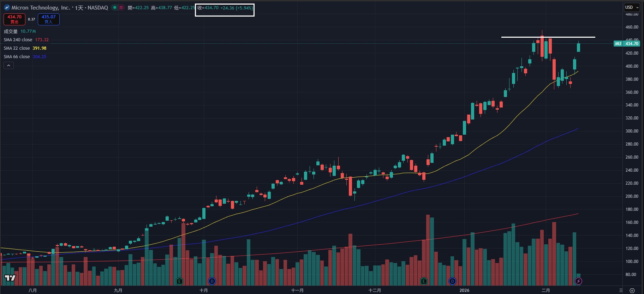Open the second earnings E marker

(424, 281)
